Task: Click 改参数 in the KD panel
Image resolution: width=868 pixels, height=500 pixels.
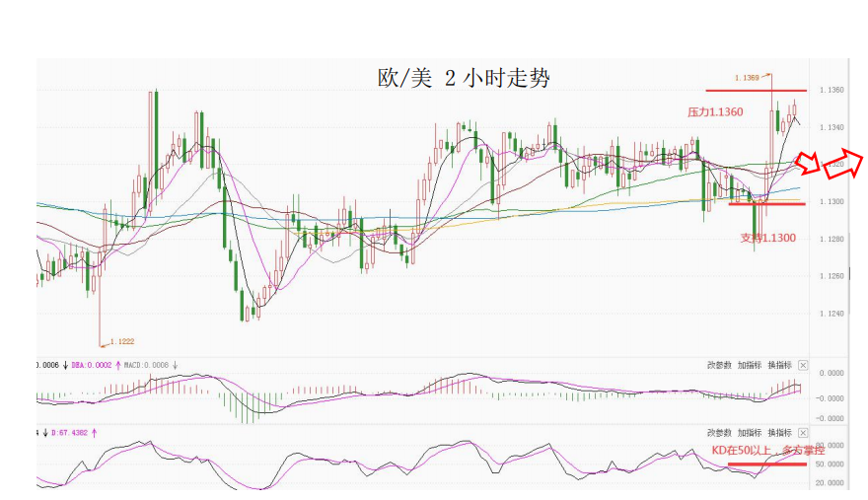Action: 719,433
